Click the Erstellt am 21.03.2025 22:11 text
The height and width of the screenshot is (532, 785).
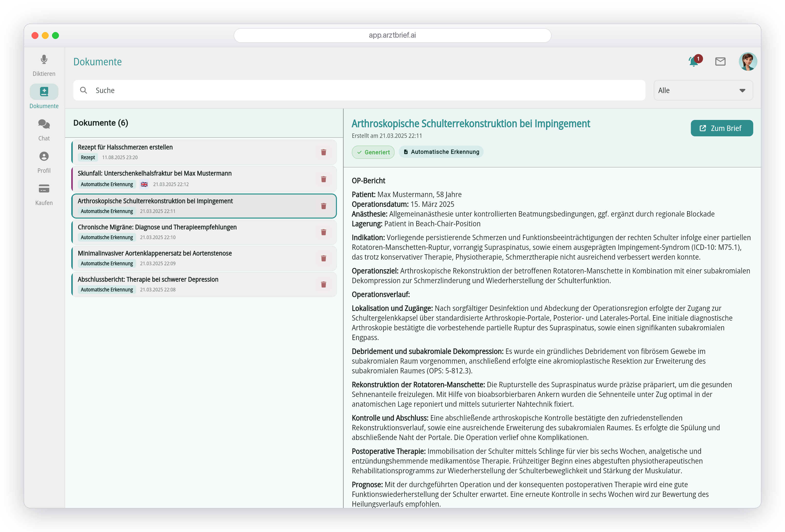[x=387, y=136]
